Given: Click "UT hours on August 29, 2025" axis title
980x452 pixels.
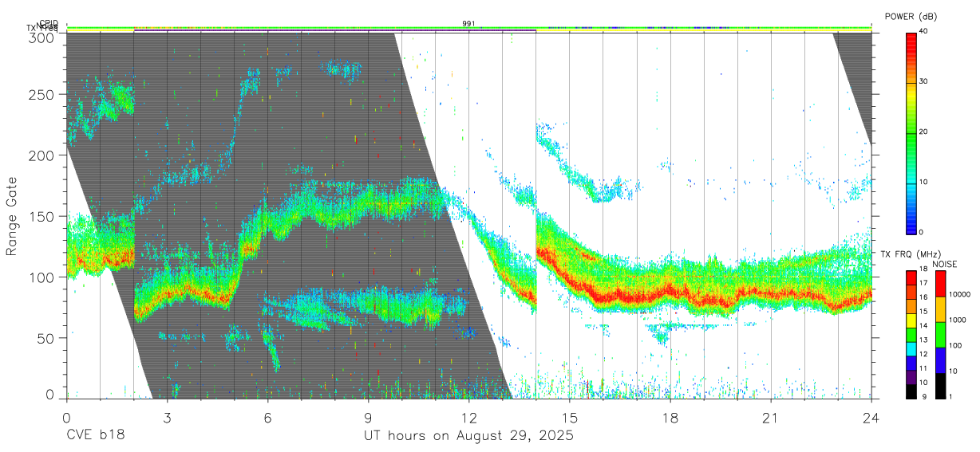Looking at the screenshot, I should tap(468, 436).
